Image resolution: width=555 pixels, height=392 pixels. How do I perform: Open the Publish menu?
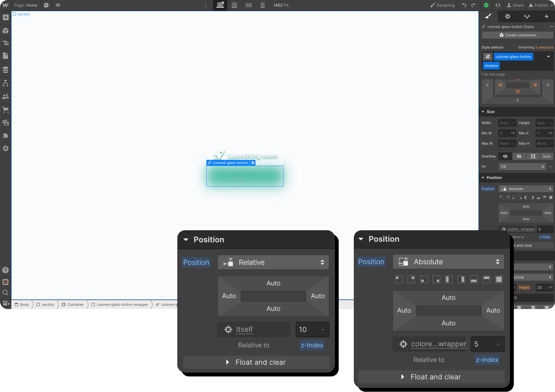click(540, 5)
